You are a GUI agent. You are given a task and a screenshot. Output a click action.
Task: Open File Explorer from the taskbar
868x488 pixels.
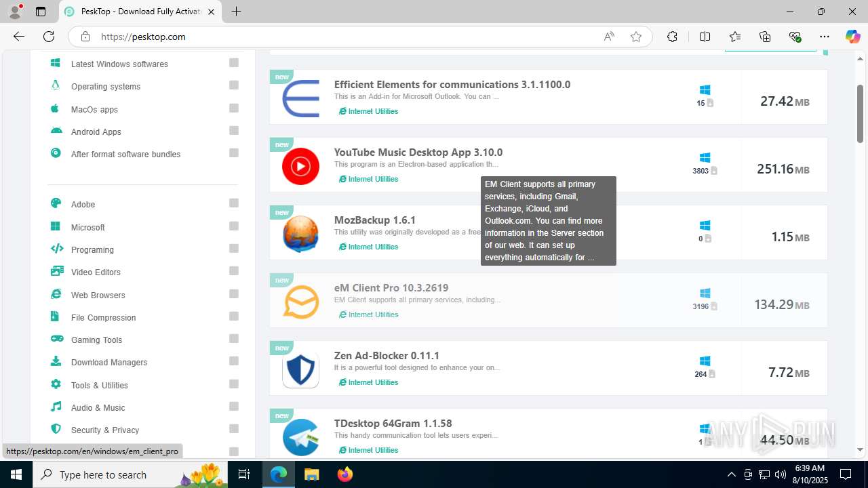(311, 474)
